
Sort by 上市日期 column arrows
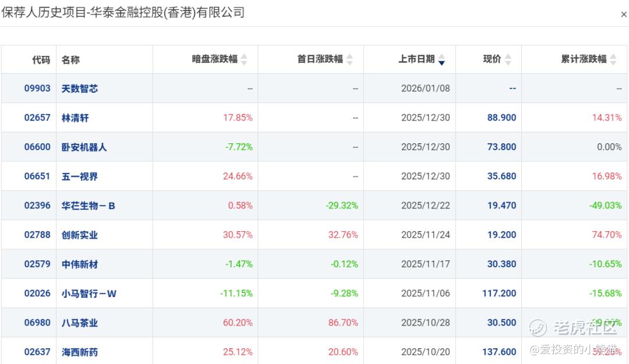click(441, 59)
